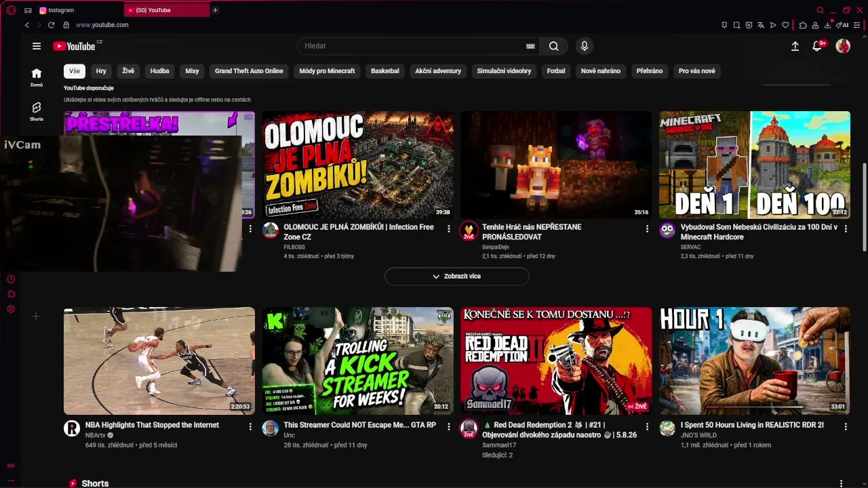This screenshot has width=868, height=488.
Task: Select the Vše filter chip
Action: [75, 71]
